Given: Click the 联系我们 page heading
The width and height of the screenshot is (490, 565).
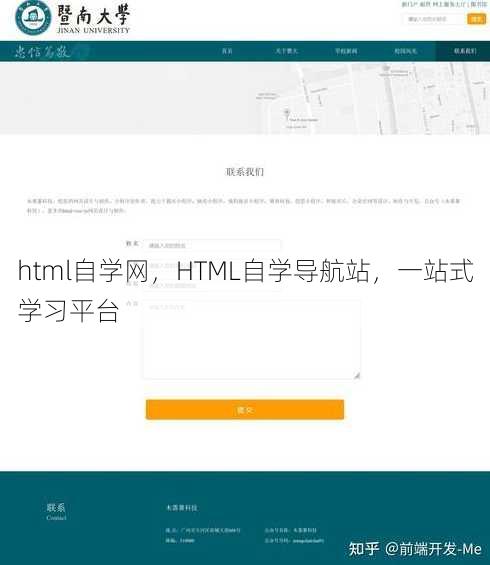Looking at the screenshot, I should 245,172.
